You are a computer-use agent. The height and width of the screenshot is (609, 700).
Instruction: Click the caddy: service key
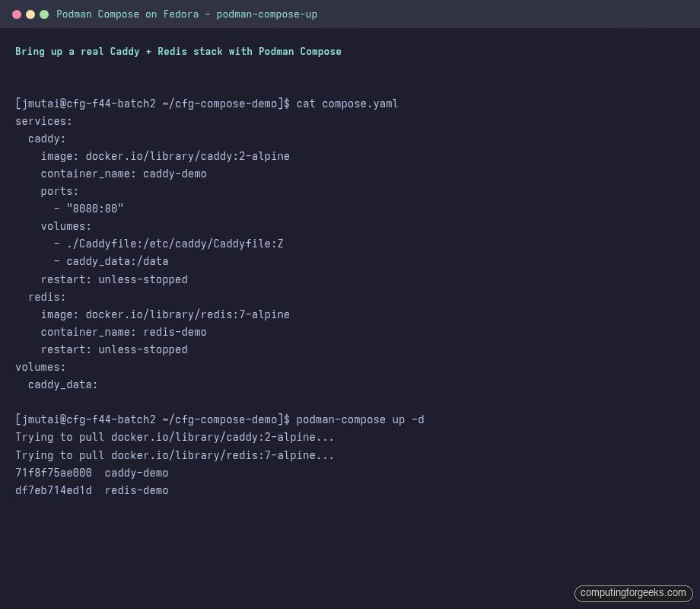[47, 139]
